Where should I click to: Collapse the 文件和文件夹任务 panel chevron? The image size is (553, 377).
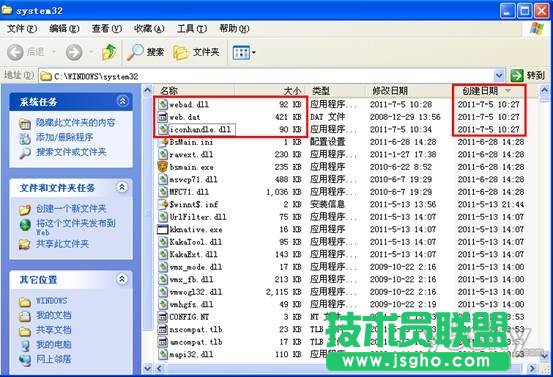coord(122,187)
